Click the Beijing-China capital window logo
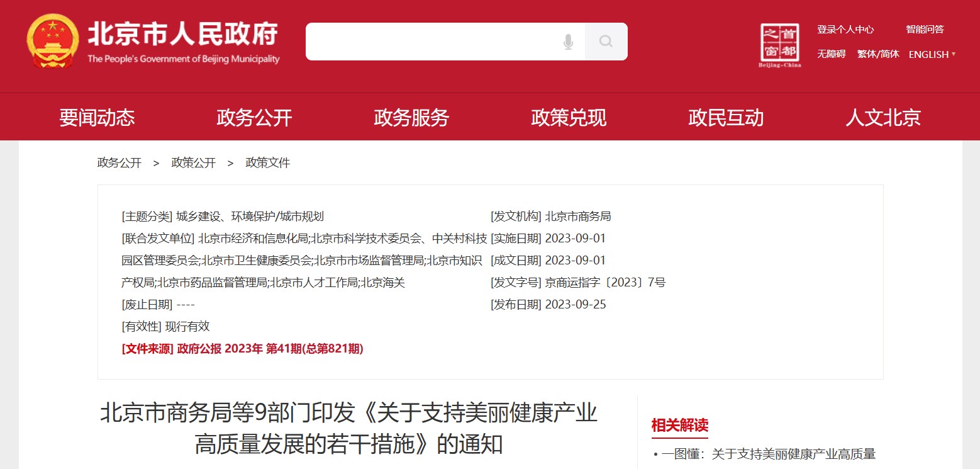Viewport: 980px width, 469px height. 780,45
